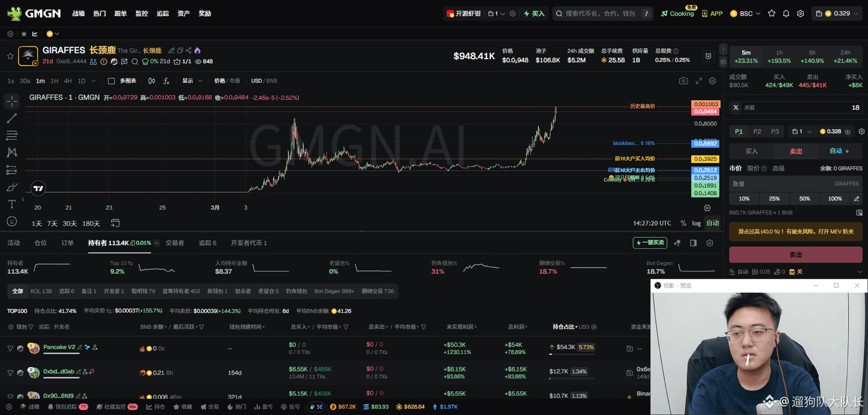Add a price alert with alarm icon
The width and height of the screenshot is (868, 415).
(708, 56)
